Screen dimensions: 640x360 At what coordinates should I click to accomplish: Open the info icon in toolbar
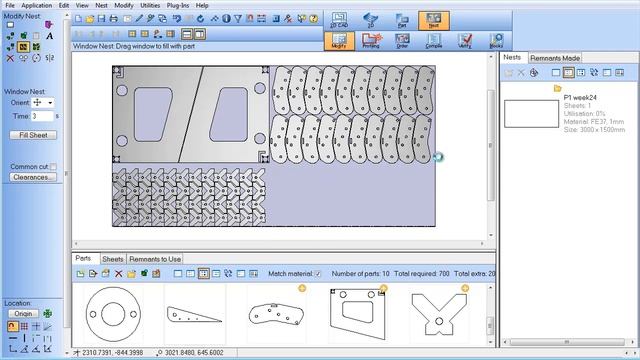226,19
